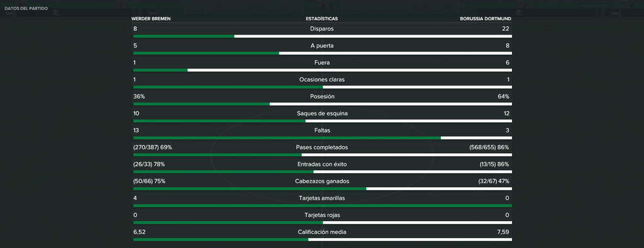644x248 pixels.
Task: Click the Datos del Partido header
Action: click(x=26, y=9)
